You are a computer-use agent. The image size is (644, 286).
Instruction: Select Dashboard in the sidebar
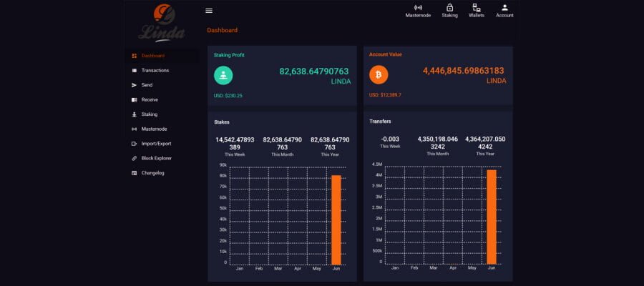pos(152,56)
